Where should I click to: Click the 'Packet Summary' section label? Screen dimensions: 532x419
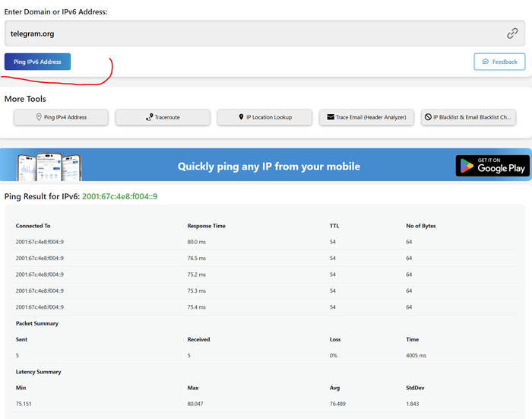pos(37,324)
